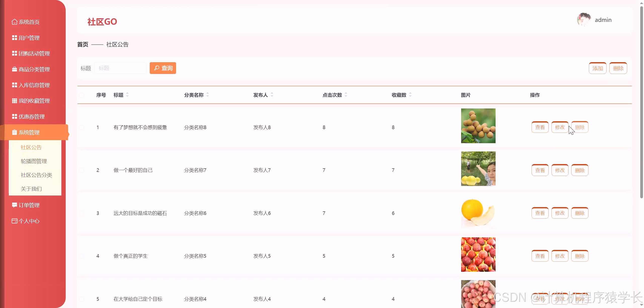Viewport: 644px width, 308px height.
Task: Check the select-all checkbox in table header
Action: pyautogui.click(x=81, y=95)
